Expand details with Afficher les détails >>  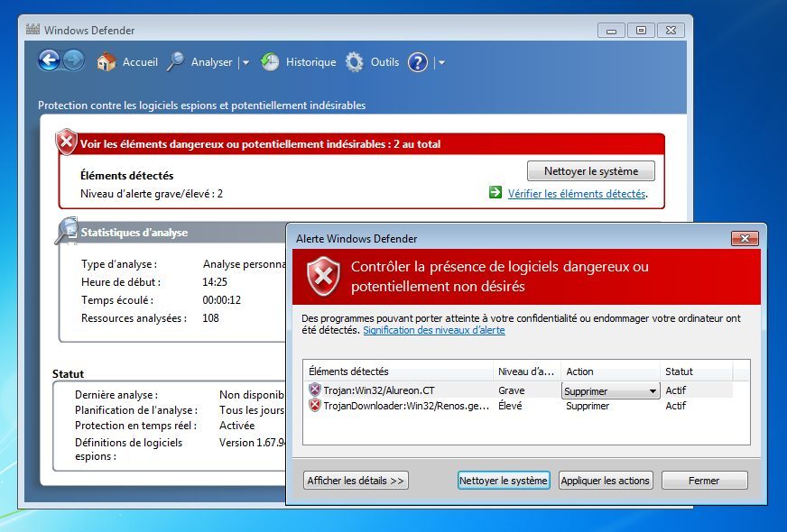pos(356,481)
